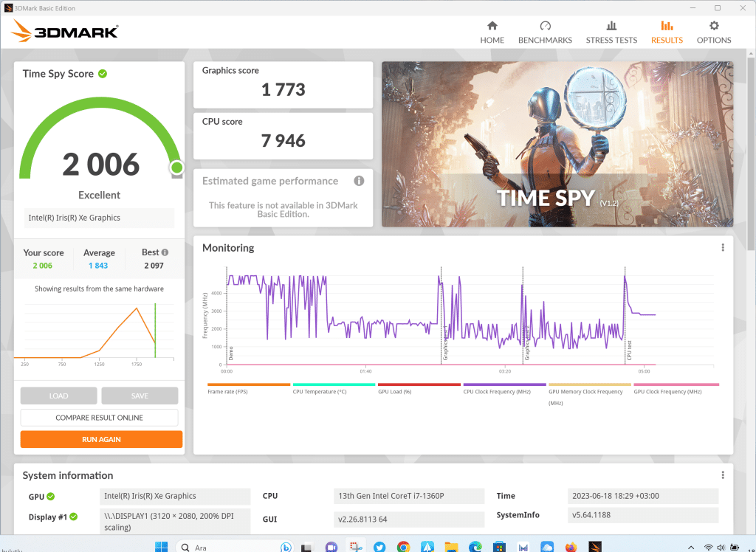Image resolution: width=756 pixels, height=552 pixels.
Task: Click the taskbar search box Ara
Action: pyautogui.click(x=235, y=547)
